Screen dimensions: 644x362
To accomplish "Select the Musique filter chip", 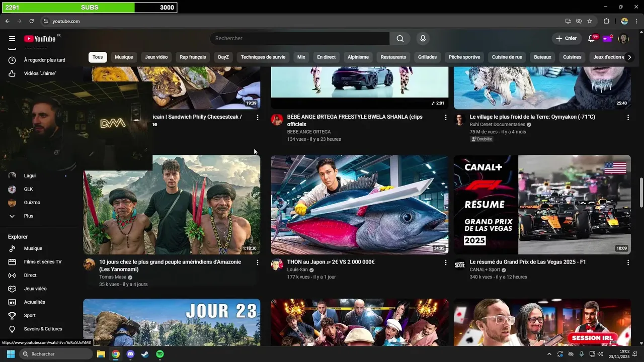I will [124, 57].
